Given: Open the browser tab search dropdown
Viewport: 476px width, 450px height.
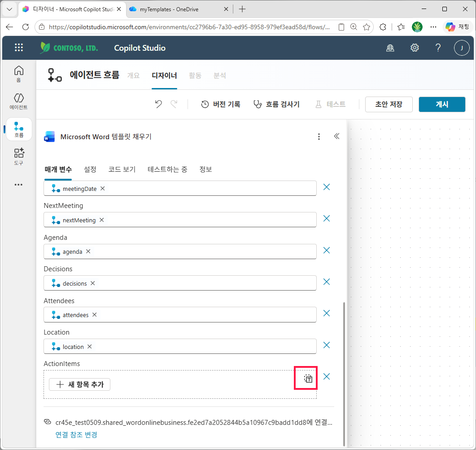Looking at the screenshot, I should (x=9, y=9).
